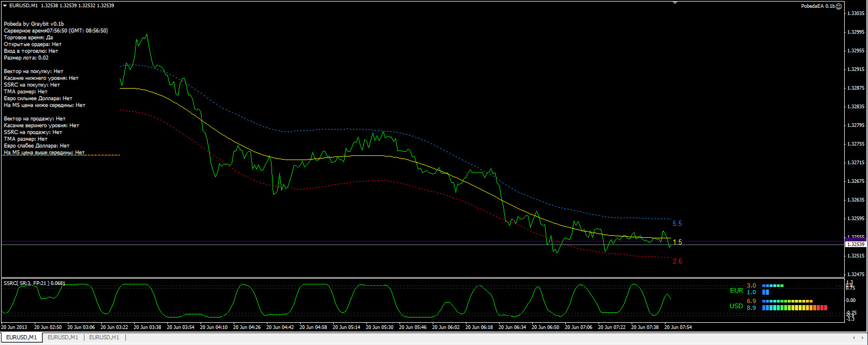The height and width of the screenshot is (345, 868).
Task: Click the 20 Jun 07:54 time label
Action: pyautogui.click(x=678, y=327)
